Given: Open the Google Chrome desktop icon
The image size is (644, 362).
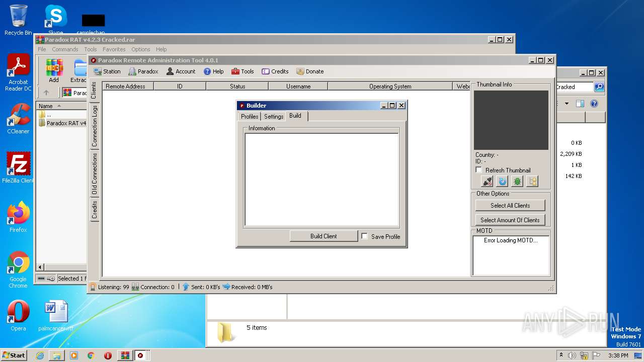Looking at the screenshot, I should (x=18, y=269).
